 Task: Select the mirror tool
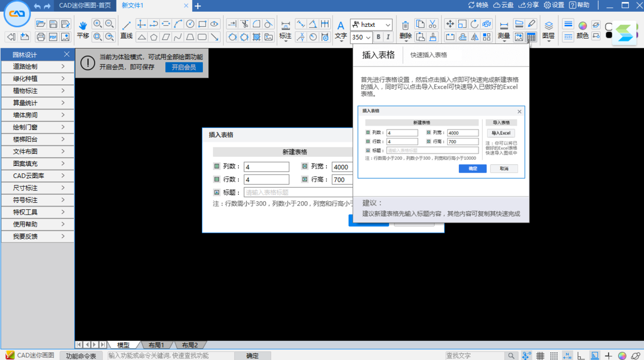[x=474, y=37]
